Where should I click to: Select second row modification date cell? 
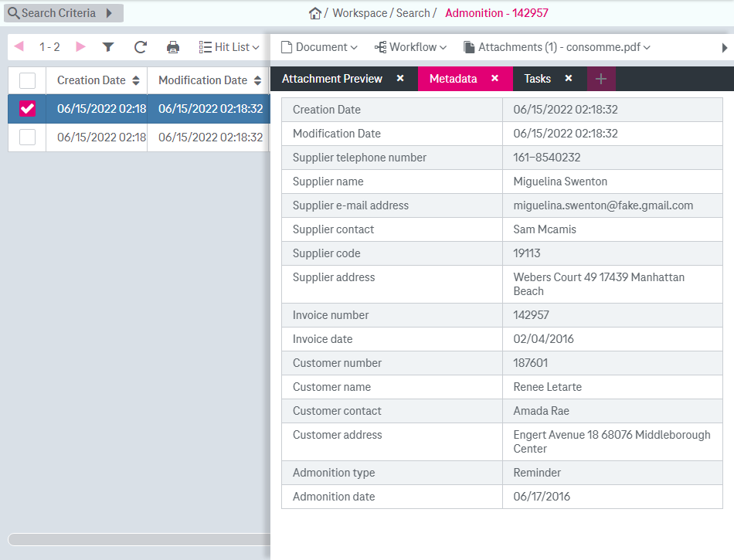pos(209,137)
